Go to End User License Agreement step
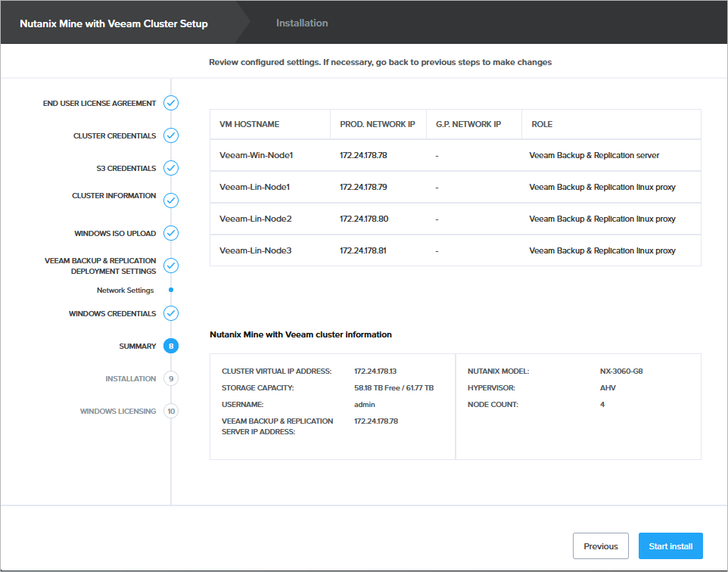 click(99, 103)
